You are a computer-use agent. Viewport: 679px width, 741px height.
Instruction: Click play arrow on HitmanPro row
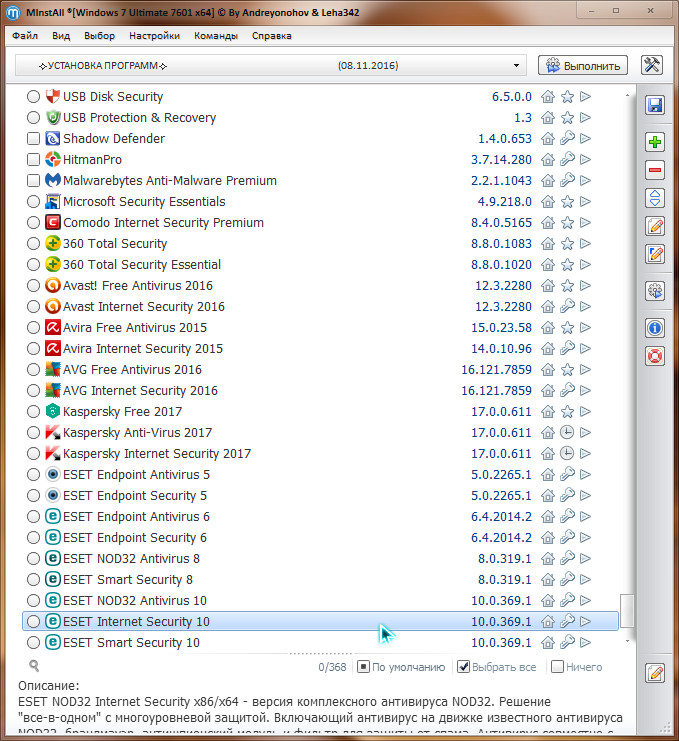point(585,160)
